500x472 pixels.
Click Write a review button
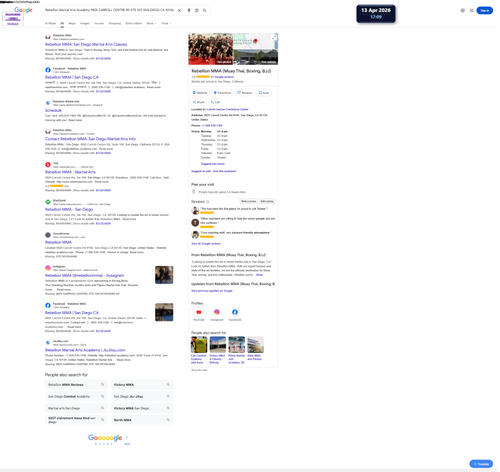coord(250,202)
